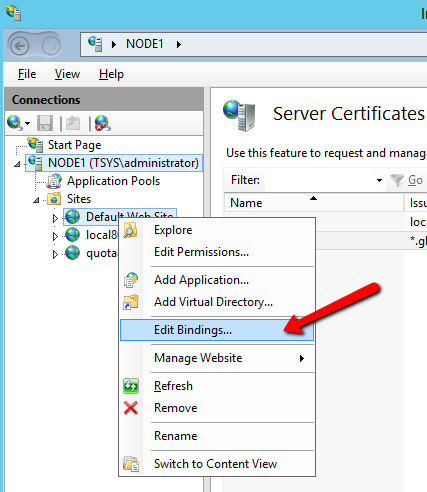Screen dimensions: 427x492
Task: Click the Add Application icon in menu
Action: (131, 280)
